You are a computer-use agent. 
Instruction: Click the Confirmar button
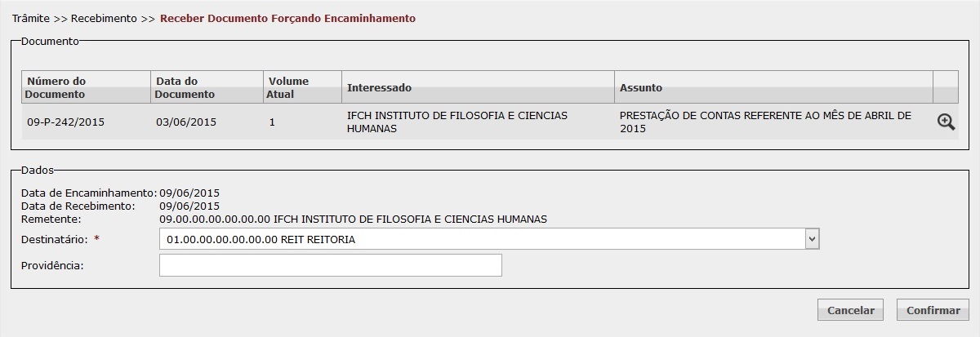[x=933, y=310]
